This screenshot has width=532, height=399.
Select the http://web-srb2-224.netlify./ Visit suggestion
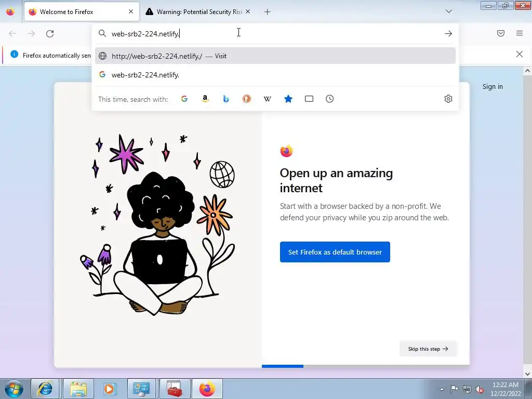click(275, 56)
